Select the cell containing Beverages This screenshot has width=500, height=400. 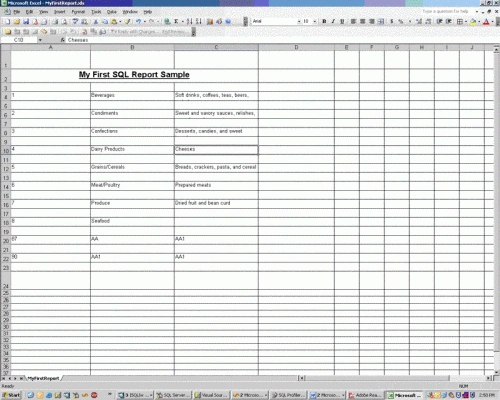coord(132,96)
